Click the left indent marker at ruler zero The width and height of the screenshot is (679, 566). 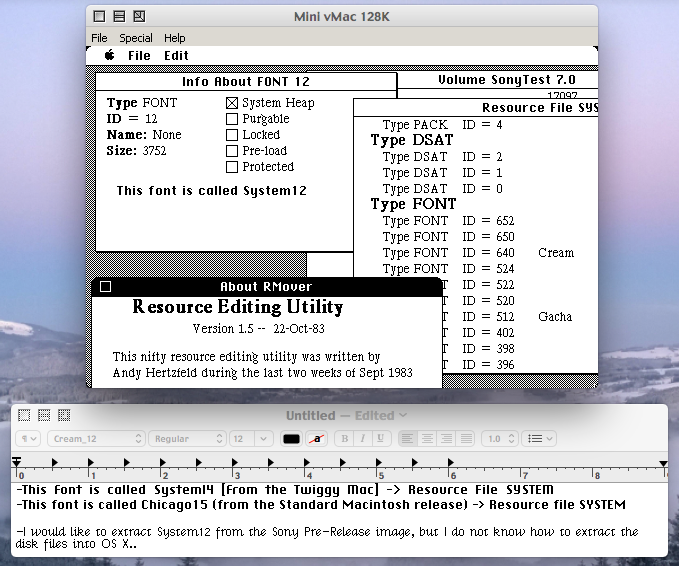point(16,463)
